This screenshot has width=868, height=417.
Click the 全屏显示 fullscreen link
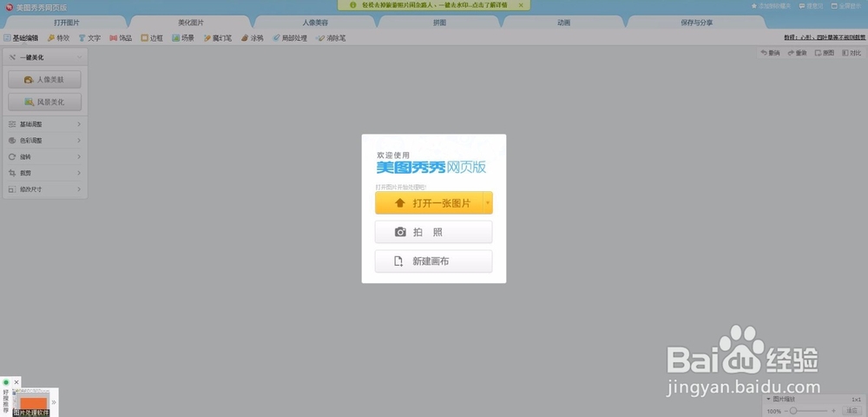click(846, 6)
